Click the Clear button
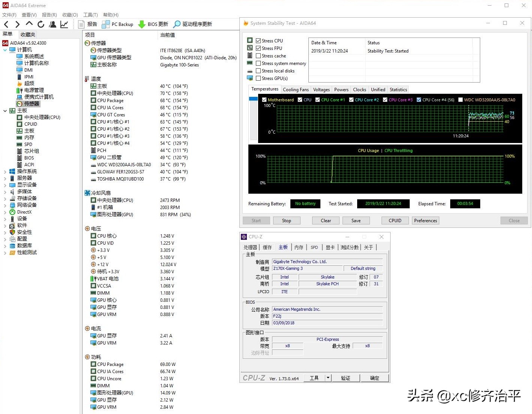 pyautogui.click(x=326, y=221)
